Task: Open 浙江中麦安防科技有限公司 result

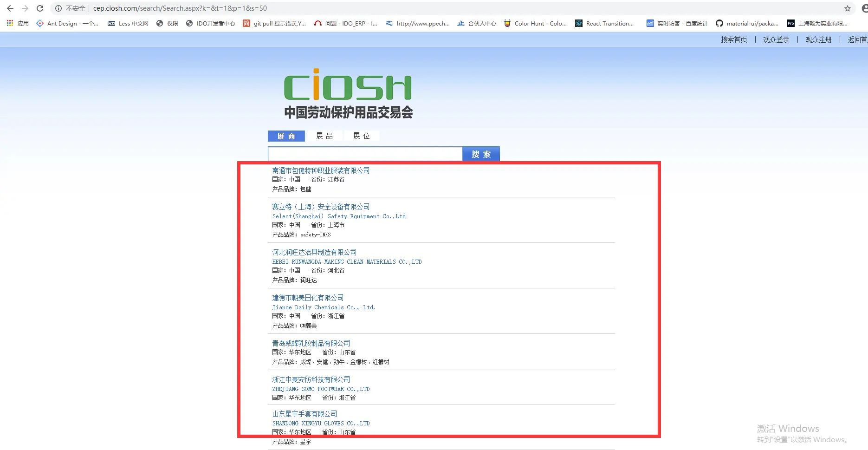Action: [x=311, y=379]
